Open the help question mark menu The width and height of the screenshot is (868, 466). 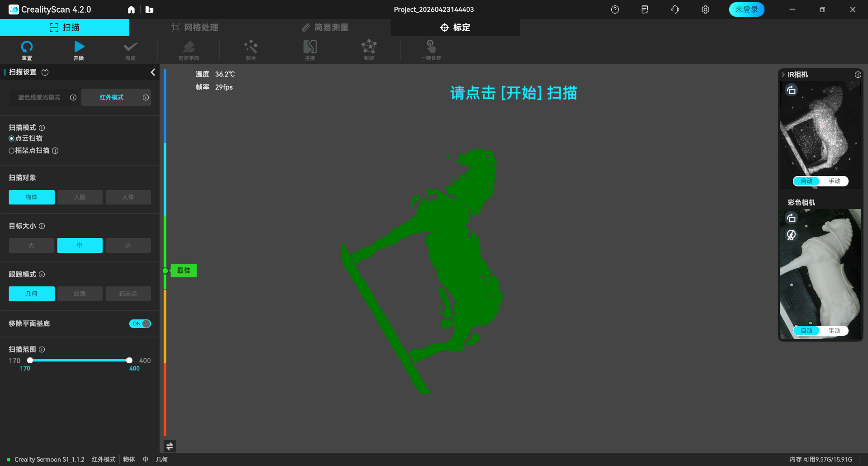pyautogui.click(x=615, y=10)
